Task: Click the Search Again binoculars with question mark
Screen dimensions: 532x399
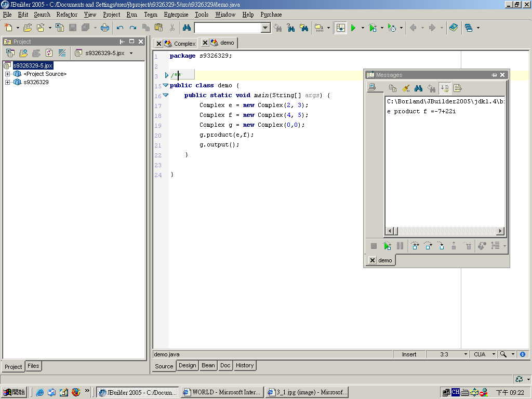Action: coord(291,28)
